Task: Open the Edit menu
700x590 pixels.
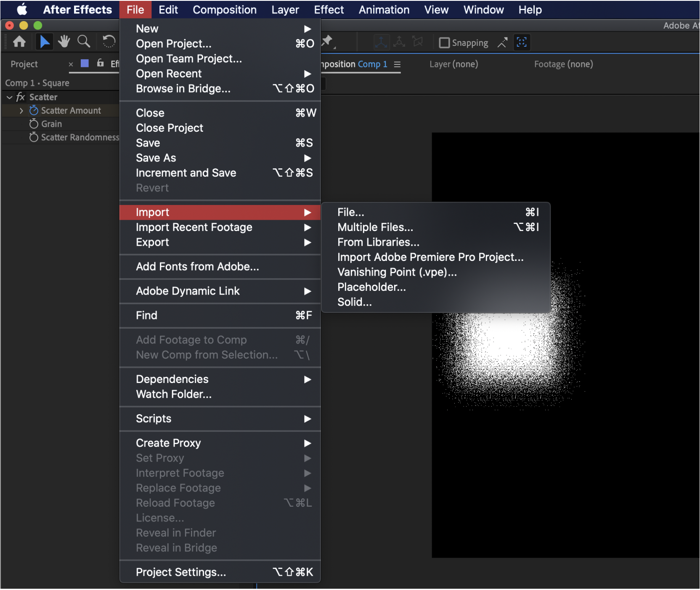Action: pyautogui.click(x=168, y=9)
